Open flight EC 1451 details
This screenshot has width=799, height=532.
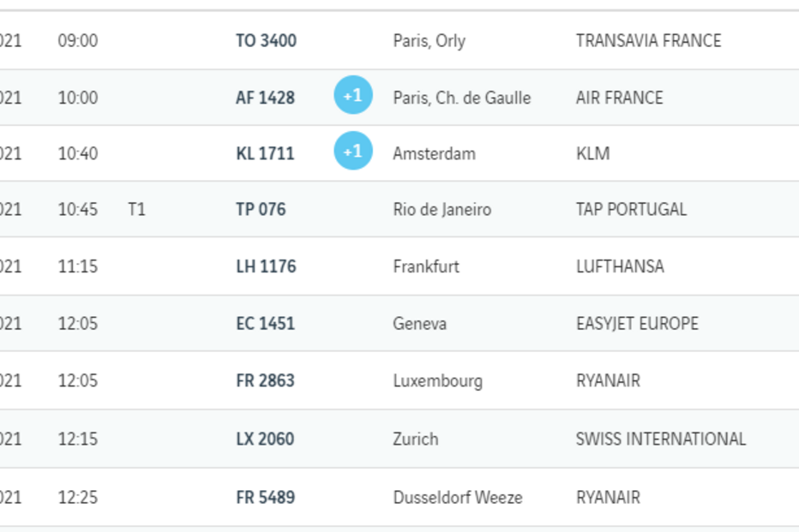coord(265,323)
